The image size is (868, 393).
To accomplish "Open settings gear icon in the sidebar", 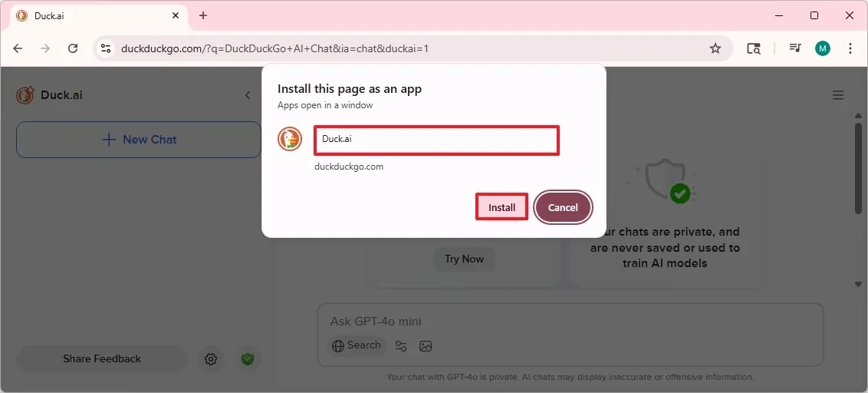I will pyautogui.click(x=210, y=359).
